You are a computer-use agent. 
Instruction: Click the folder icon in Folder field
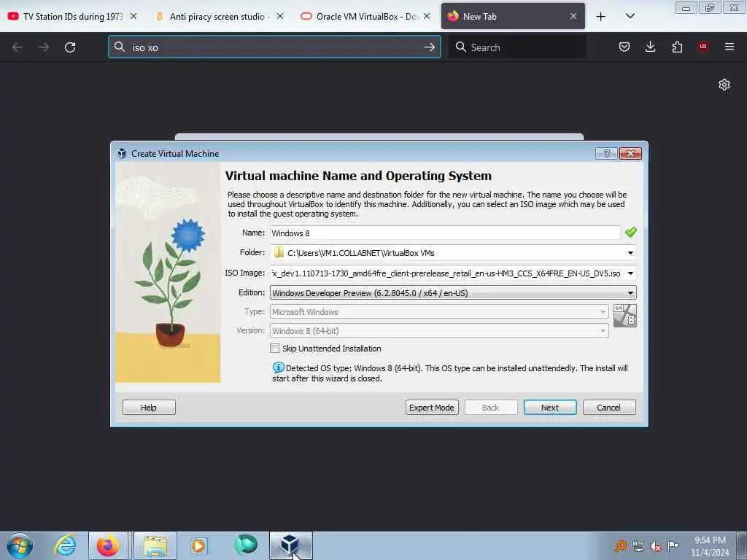click(x=279, y=252)
